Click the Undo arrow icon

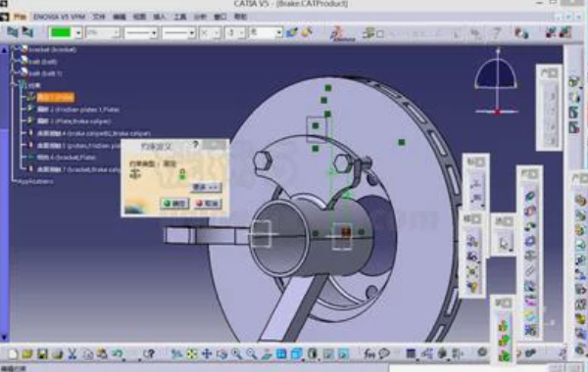point(118,353)
